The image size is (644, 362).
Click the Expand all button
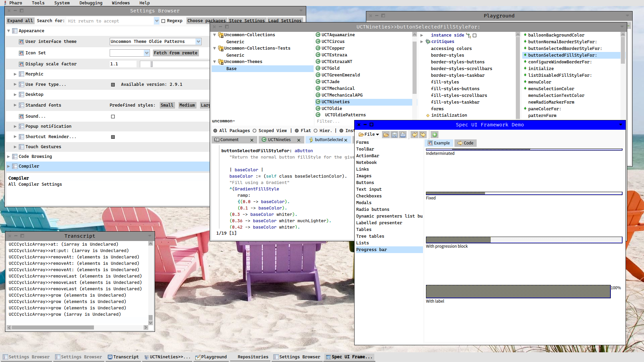[20, 21]
